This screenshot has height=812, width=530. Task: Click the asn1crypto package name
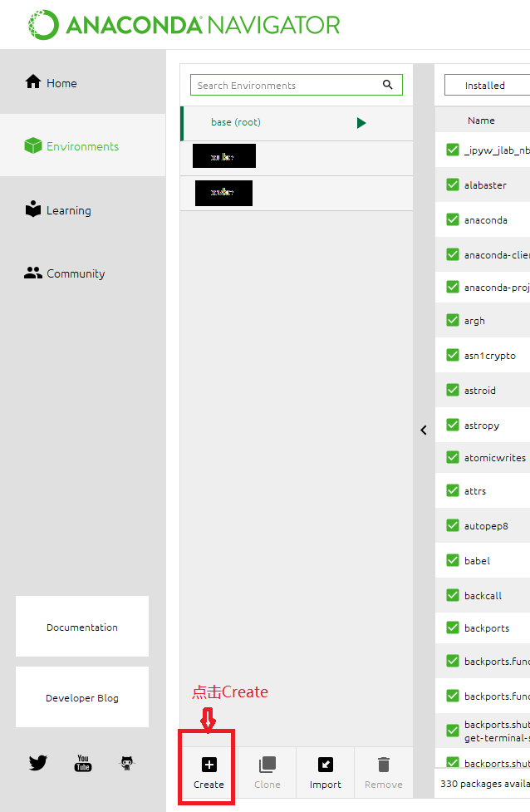490,356
